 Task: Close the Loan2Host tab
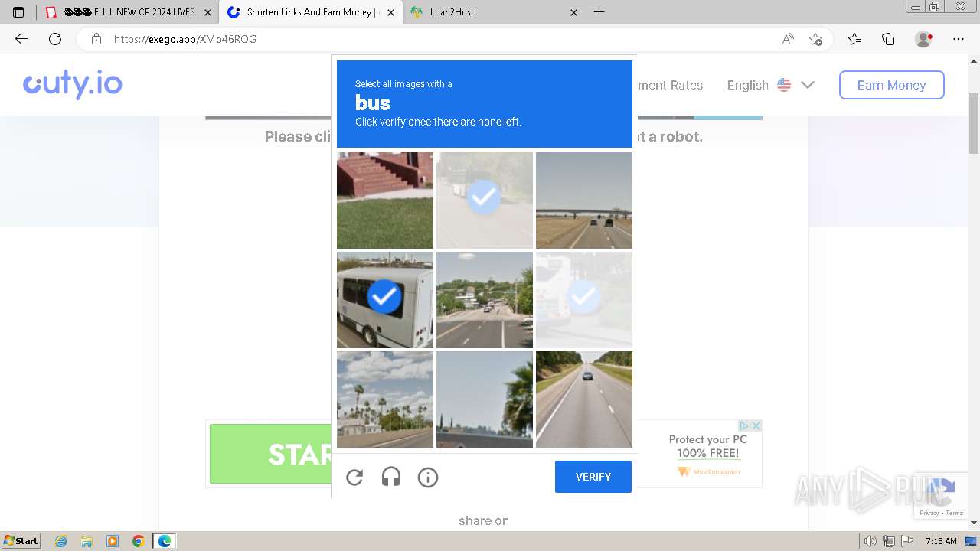click(x=574, y=12)
